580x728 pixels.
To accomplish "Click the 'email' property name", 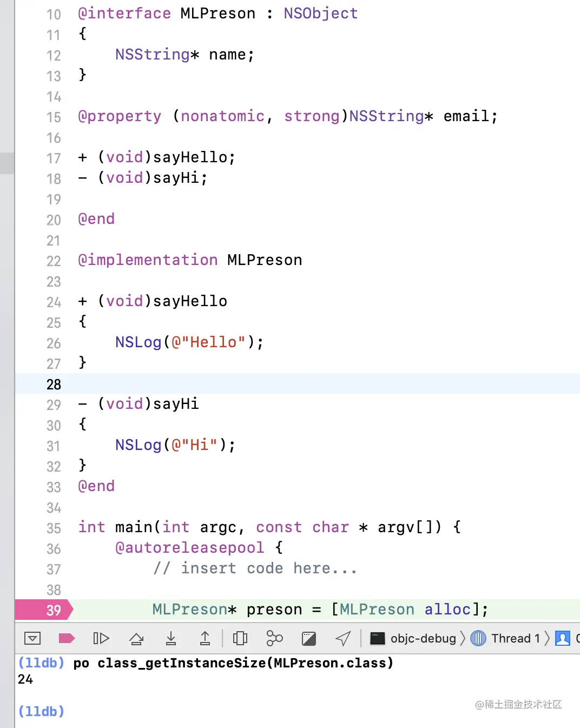I will 466,116.
